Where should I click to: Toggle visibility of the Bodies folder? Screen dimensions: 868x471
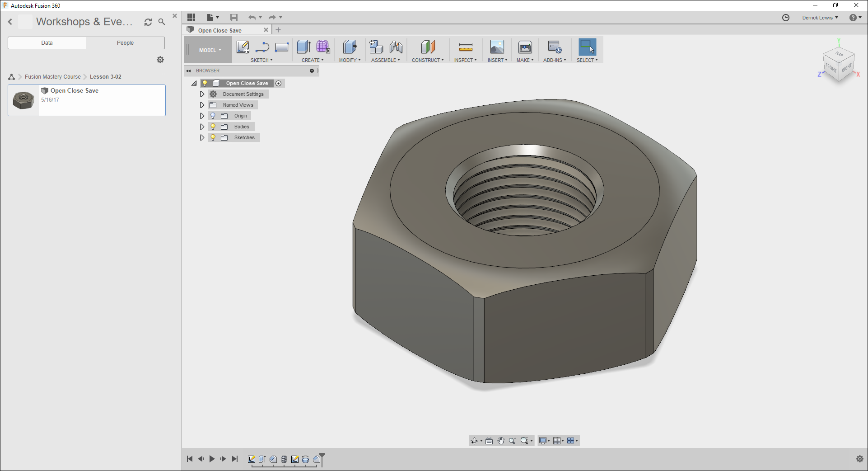tap(213, 127)
